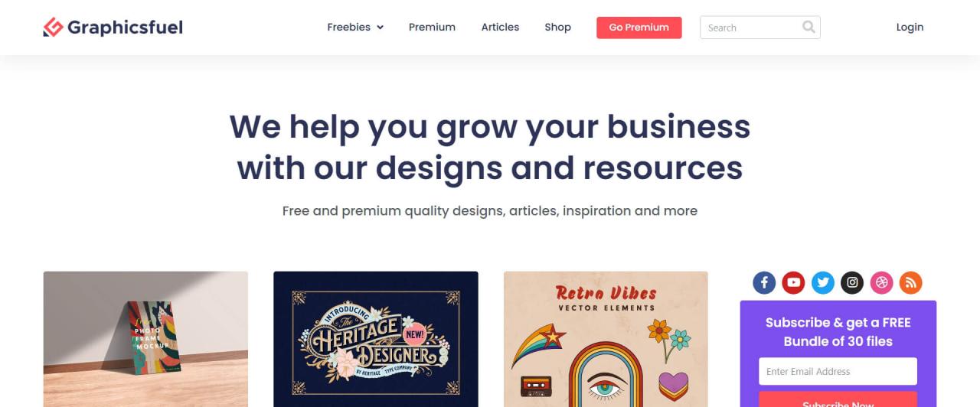Click the Graphicsfuel logo icon
The image size is (980, 407).
53,28
